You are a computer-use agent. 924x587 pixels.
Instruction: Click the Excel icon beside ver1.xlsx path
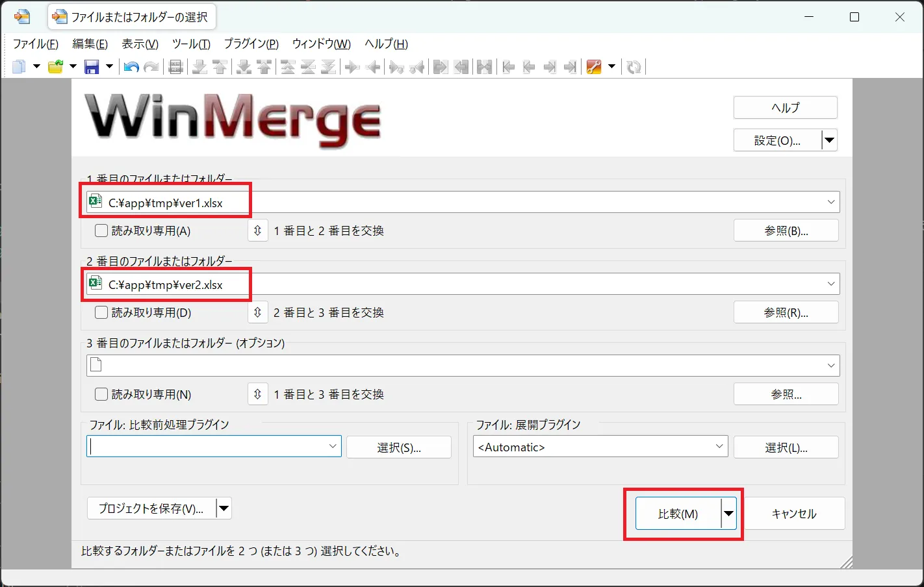click(x=96, y=201)
